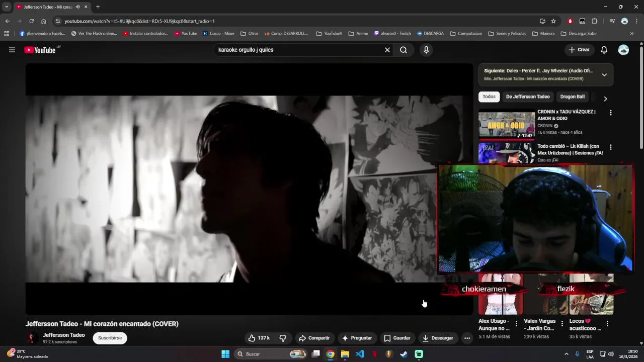
Task: Click the Preguntar button
Action: point(357,338)
